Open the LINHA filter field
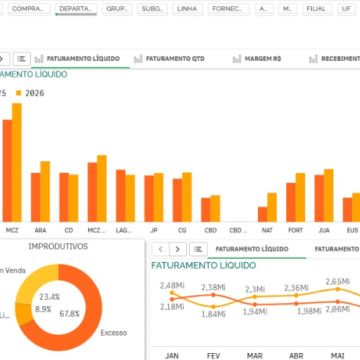Screen dimensions: 360x360 [187, 9]
